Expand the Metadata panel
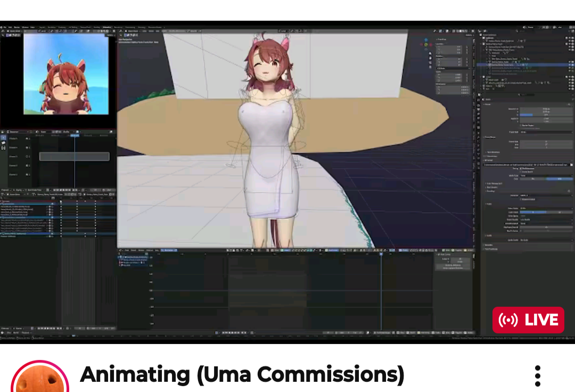 (488, 245)
